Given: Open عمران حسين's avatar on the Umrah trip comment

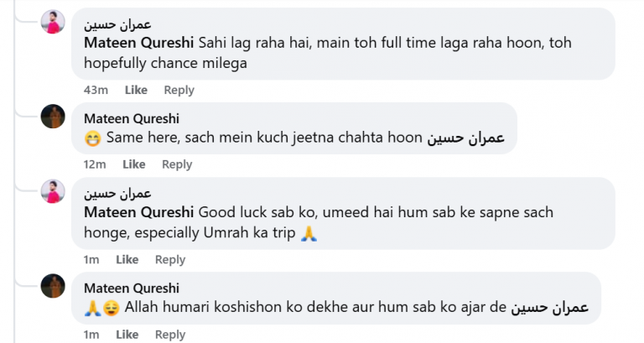Looking at the screenshot, I should (x=53, y=191).
